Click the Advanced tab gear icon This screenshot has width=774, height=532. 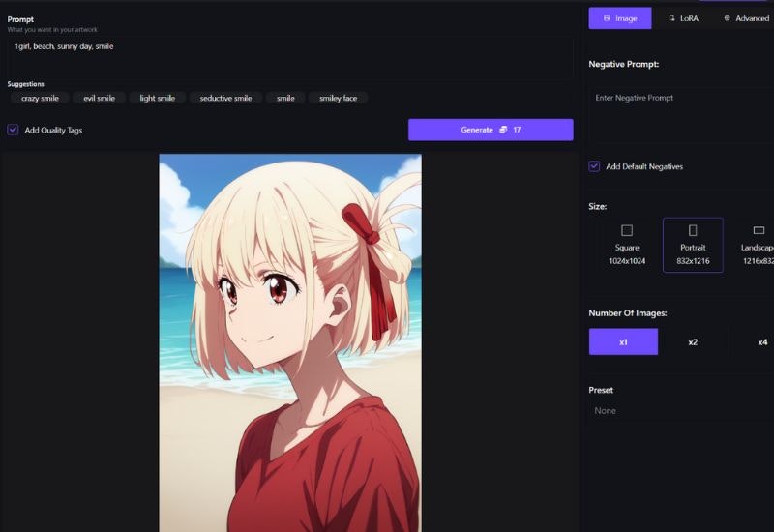click(728, 18)
